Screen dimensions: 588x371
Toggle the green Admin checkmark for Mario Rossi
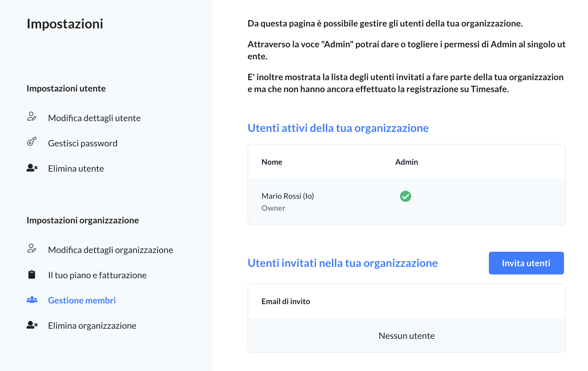coord(405,196)
